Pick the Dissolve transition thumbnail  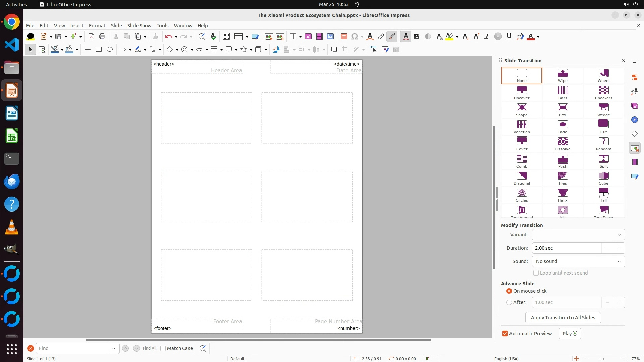(562, 144)
